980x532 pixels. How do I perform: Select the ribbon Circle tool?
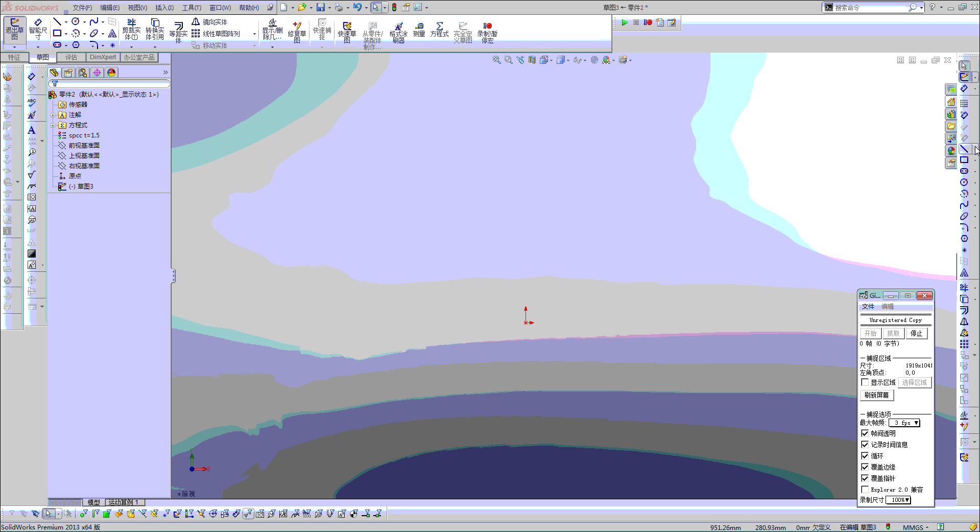(x=76, y=21)
